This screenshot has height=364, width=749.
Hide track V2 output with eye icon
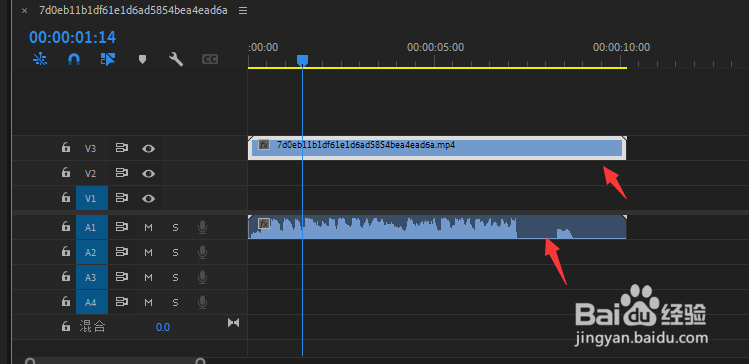(x=149, y=173)
